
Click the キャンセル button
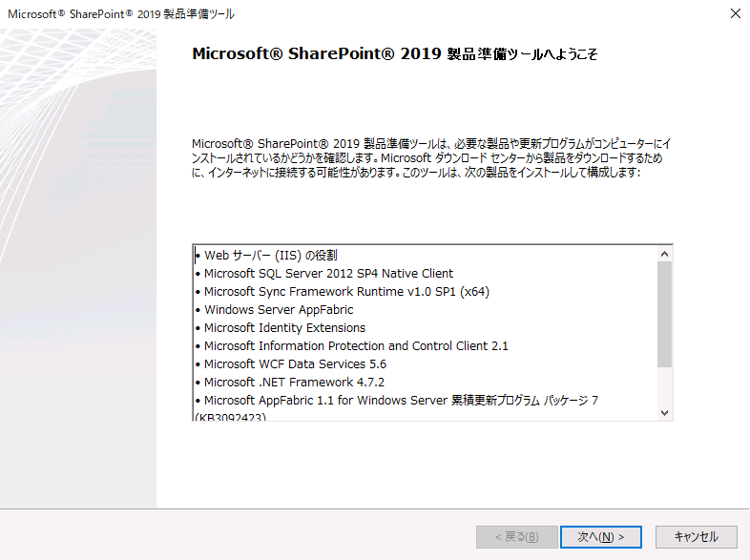[x=696, y=537]
